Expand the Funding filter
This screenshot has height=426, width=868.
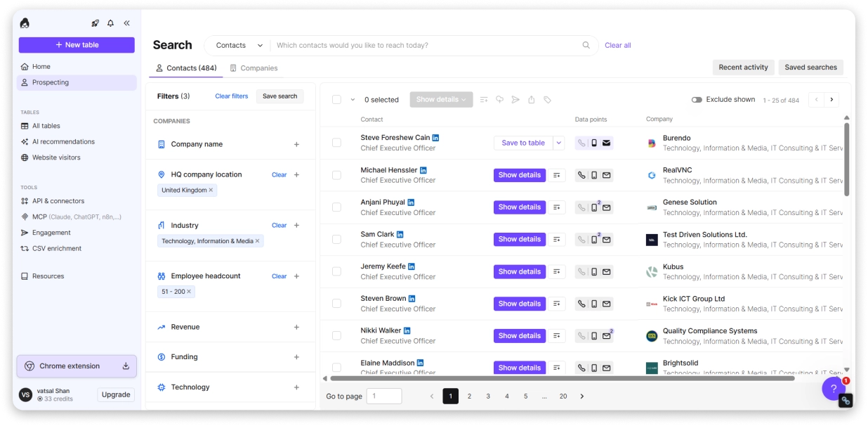coord(296,357)
